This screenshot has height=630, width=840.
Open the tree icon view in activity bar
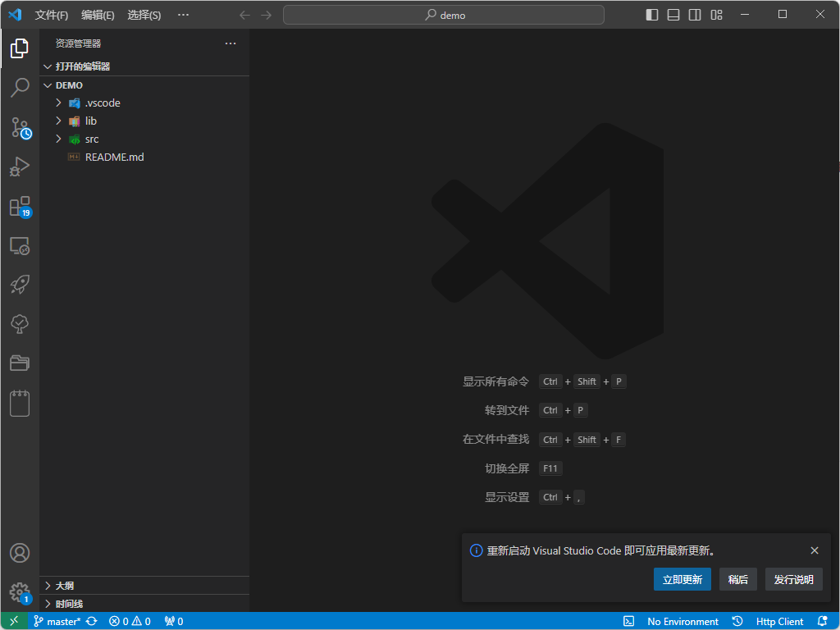[20, 324]
